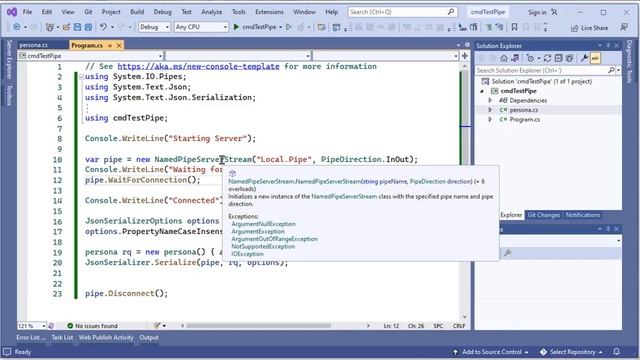640x360 pixels.
Task: Click the Solution Explorer Home icon
Action: [504, 58]
